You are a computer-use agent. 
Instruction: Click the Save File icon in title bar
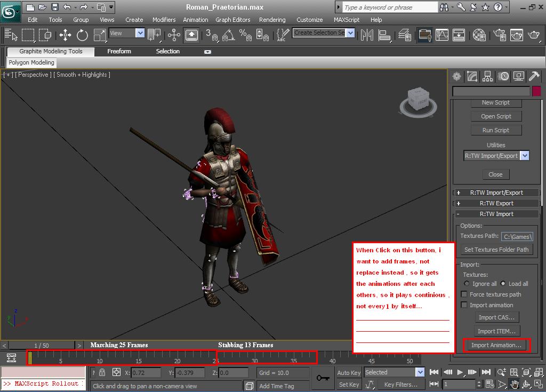[x=55, y=7]
